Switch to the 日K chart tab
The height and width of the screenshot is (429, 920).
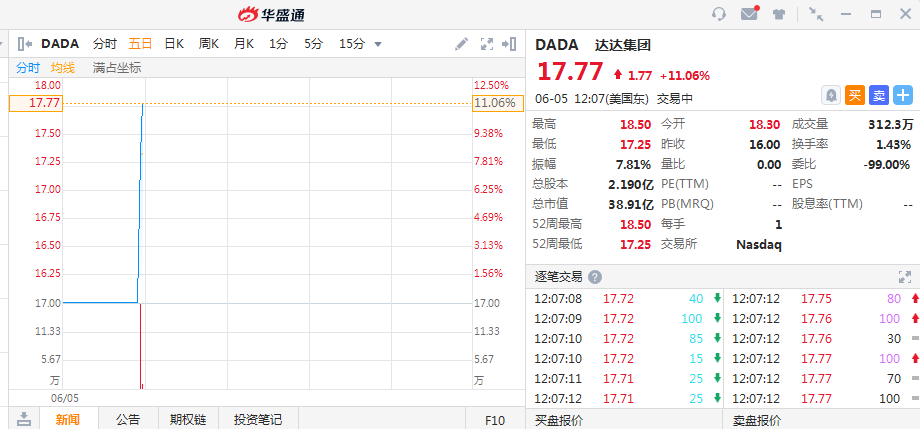174,44
